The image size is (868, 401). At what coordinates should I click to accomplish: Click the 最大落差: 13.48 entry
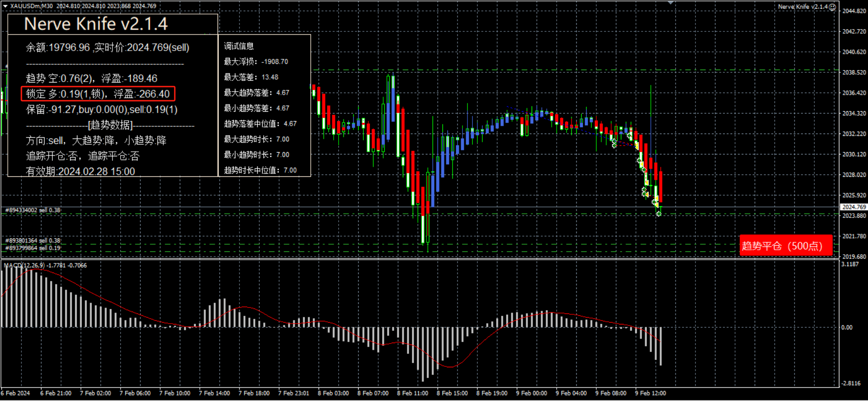pyautogui.click(x=251, y=77)
